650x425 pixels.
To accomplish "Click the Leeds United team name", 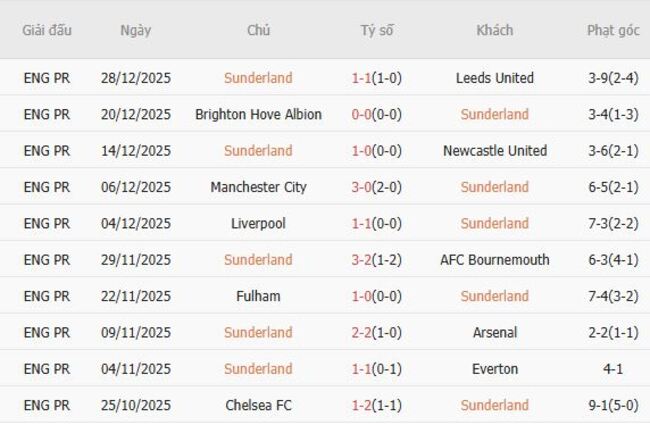I will [494, 78].
